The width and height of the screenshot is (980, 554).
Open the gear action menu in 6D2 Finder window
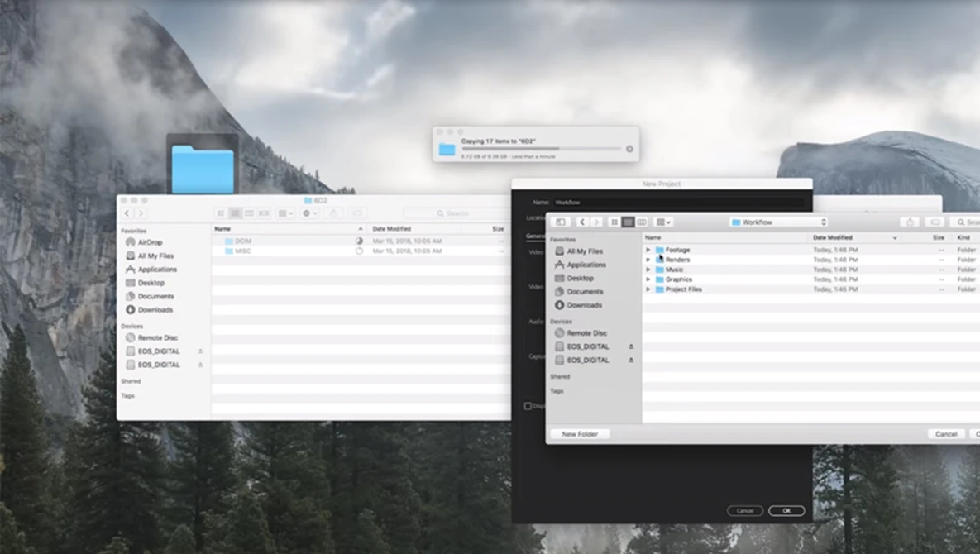(x=309, y=213)
